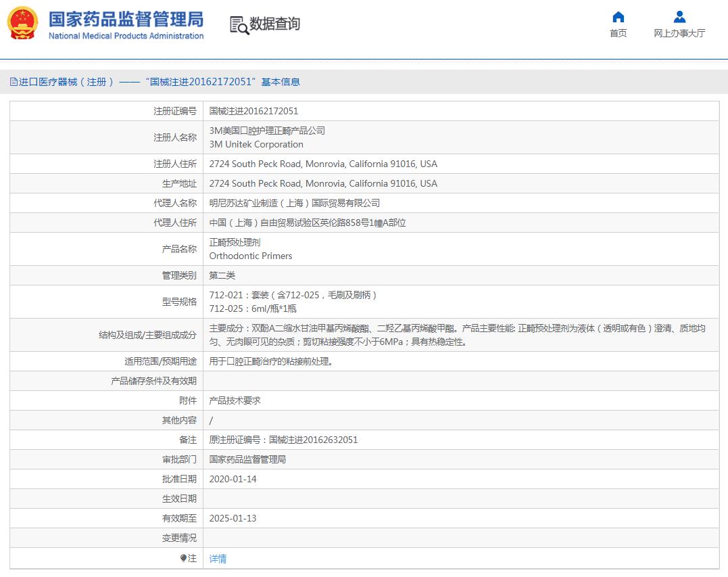728x577 pixels.
Task: Select model line 712-021：套装
Action: point(293,295)
